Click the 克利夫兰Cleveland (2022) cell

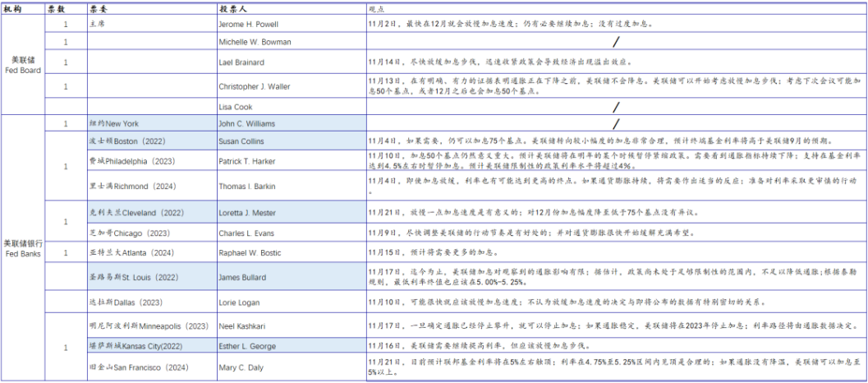point(152,213)
